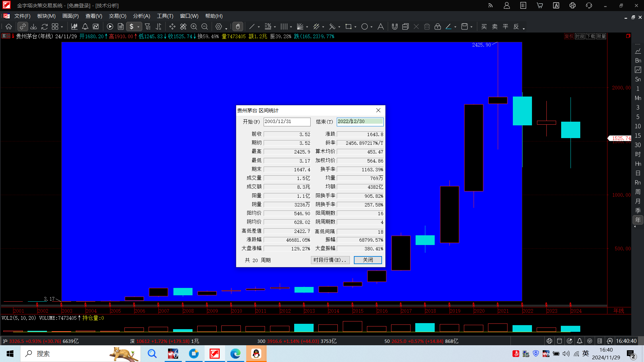Viewport: 644px width, 362px height.
Task: Click the 下载 download button
Action: click(x=590, y=36)
